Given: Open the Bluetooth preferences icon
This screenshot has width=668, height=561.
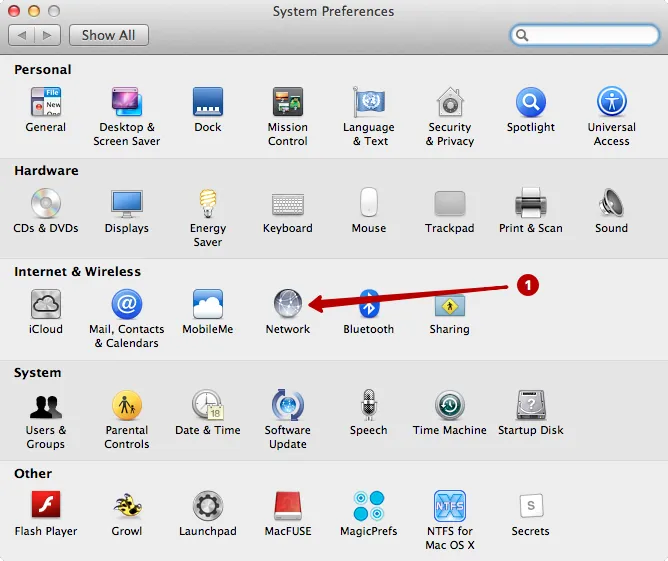Looking at the screenshot, I should pos(369,304).
